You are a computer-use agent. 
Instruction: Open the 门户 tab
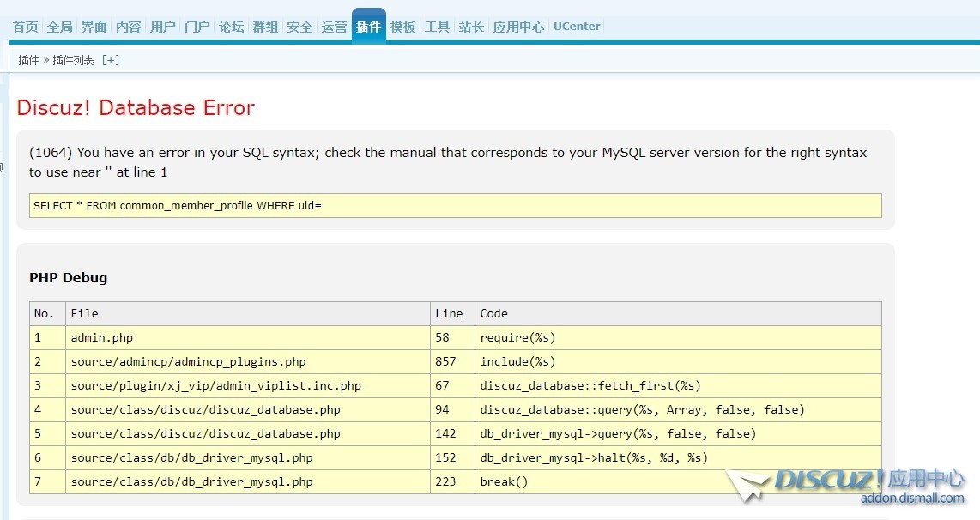coord(197,27)
